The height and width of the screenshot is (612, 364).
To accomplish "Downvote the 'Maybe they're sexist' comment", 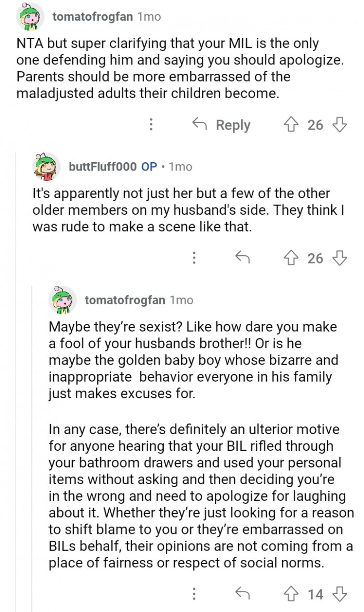I will [x=339, y=594].
